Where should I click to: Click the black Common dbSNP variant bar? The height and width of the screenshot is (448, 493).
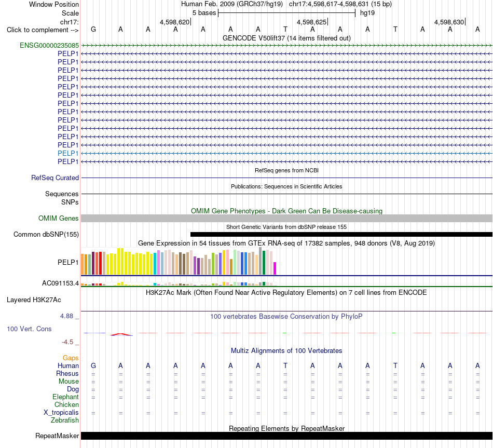[341, 234]
